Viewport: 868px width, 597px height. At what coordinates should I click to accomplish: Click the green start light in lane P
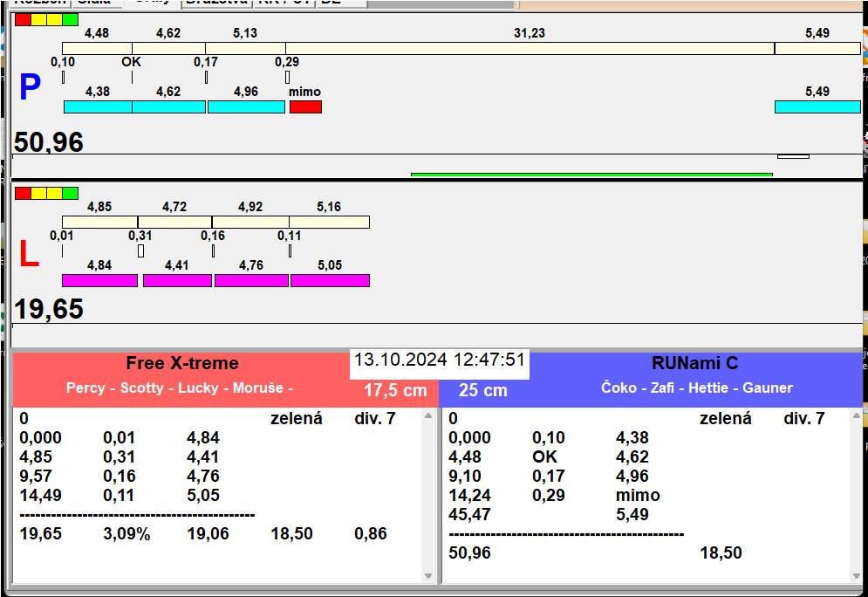pyautogui.click(x=71, y=19)
